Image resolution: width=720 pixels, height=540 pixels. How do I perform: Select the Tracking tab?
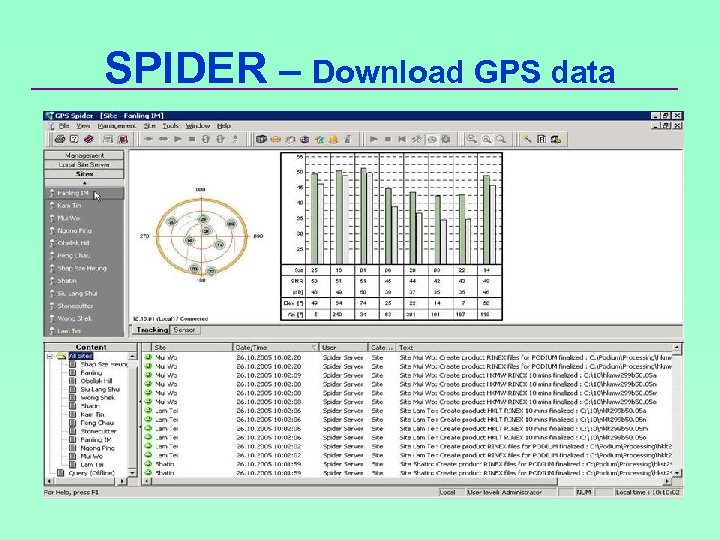click(x=152, y=330)
